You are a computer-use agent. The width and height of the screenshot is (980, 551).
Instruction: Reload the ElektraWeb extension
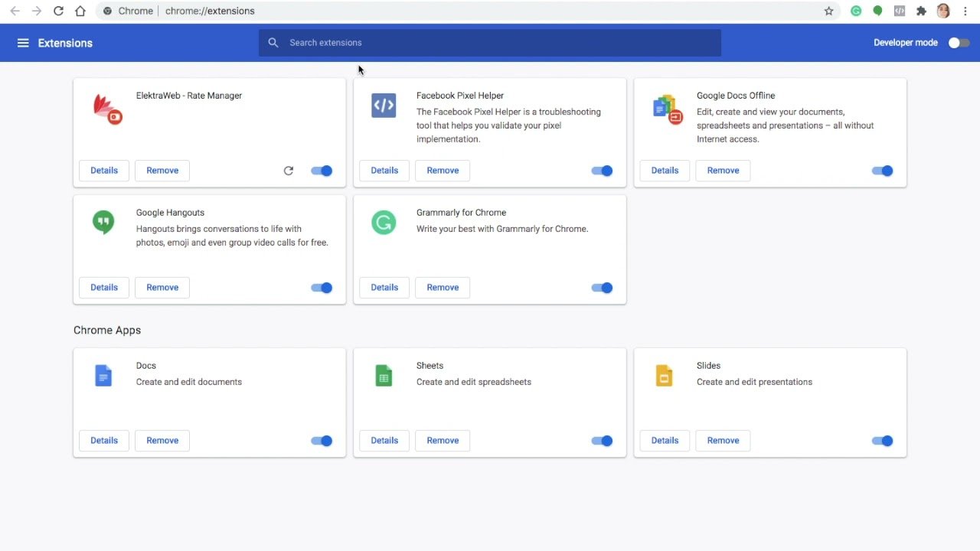point(289,171)
